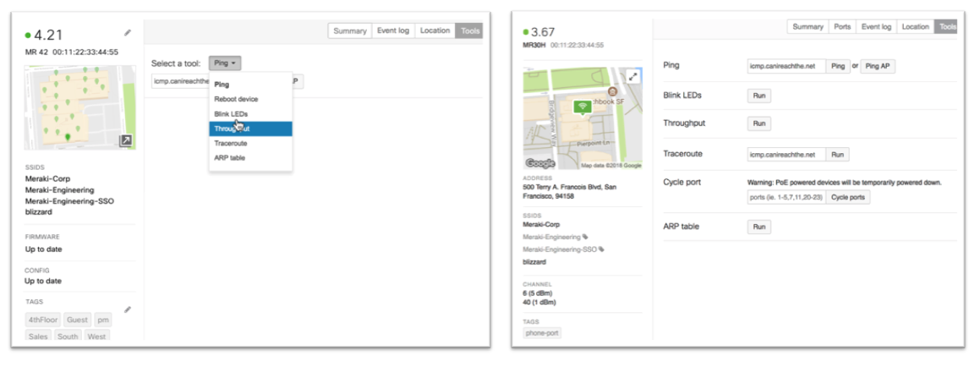Image resolution: width=980 pixels, height=367 pixels.
Task: Open the Ping tool selector dropdown
Action: tap(226, 63)
